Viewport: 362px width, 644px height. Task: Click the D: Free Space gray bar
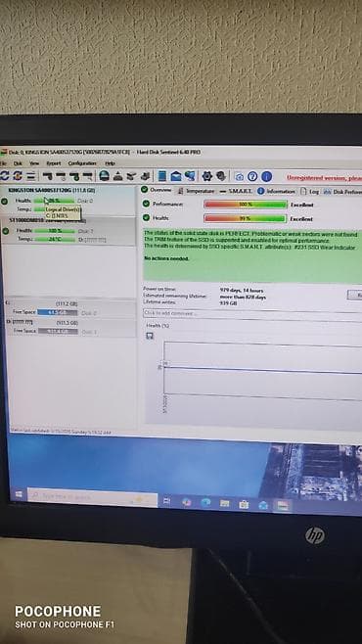pos(58,331)
